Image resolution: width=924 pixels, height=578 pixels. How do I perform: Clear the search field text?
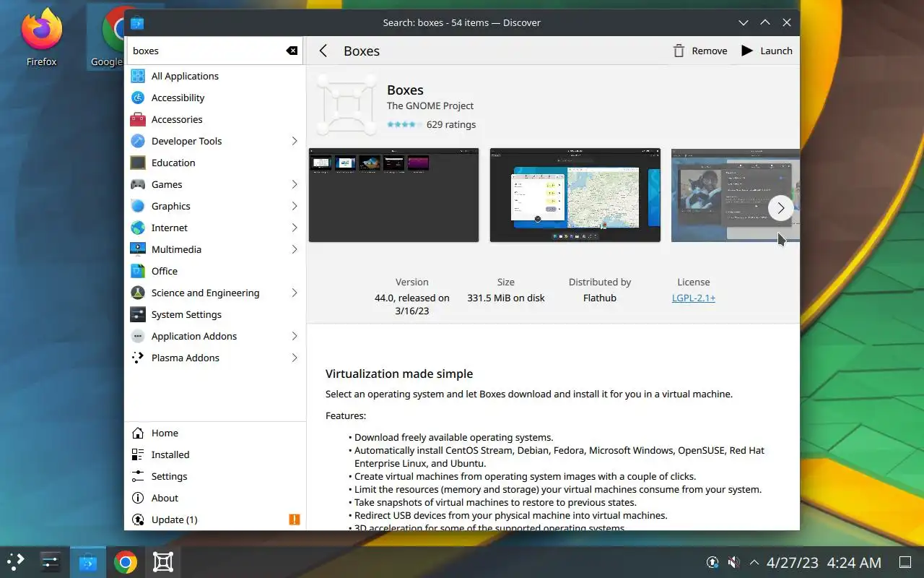tap(292, 51)
